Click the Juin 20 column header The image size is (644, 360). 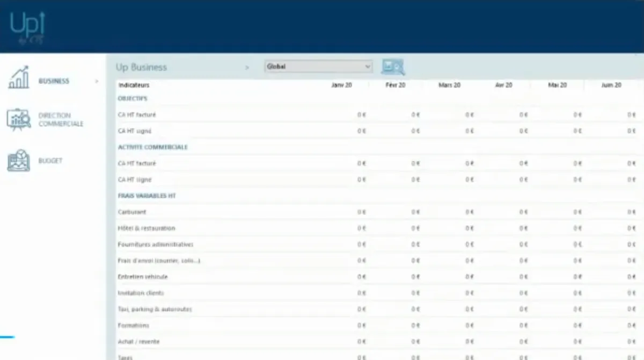click(x=611, y=84)
